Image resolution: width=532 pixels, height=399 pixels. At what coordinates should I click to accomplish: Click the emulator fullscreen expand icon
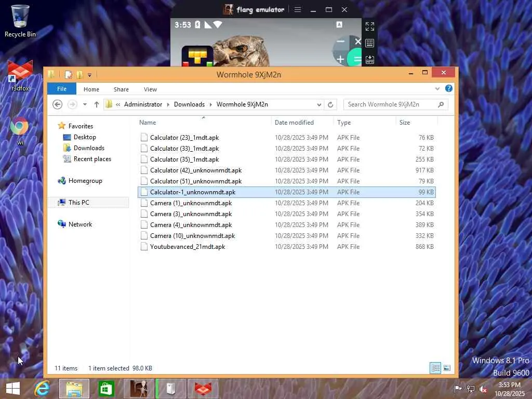(x=369, y=26)
